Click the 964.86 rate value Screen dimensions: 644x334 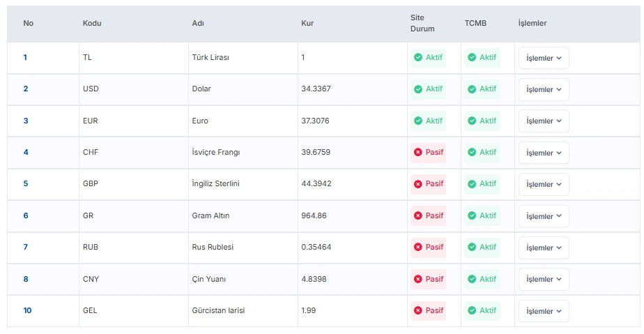314,215
